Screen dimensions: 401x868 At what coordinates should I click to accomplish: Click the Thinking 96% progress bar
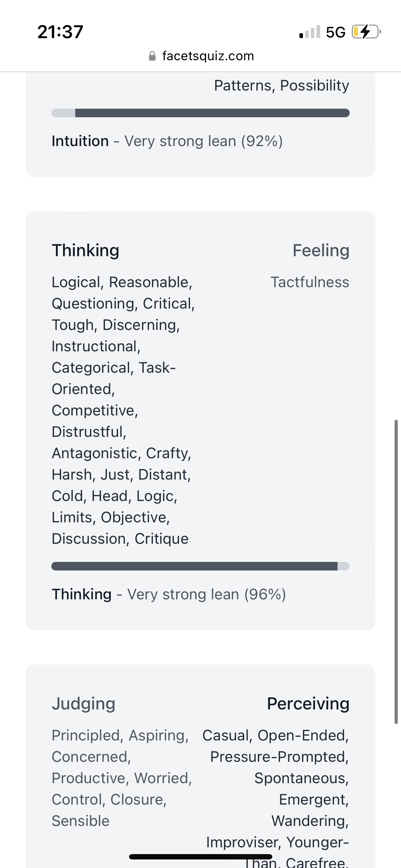pyautogui.click(x=200, y=566)
